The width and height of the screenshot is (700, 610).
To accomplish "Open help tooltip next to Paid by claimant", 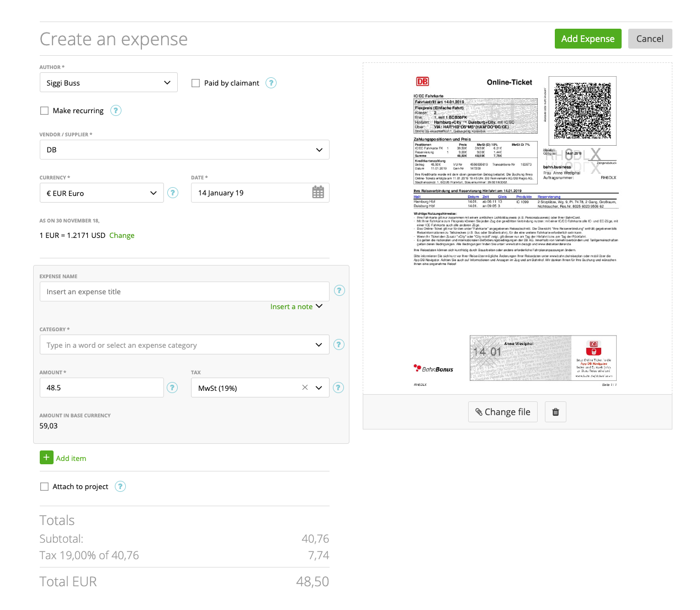I will click(x=271, y=83).
